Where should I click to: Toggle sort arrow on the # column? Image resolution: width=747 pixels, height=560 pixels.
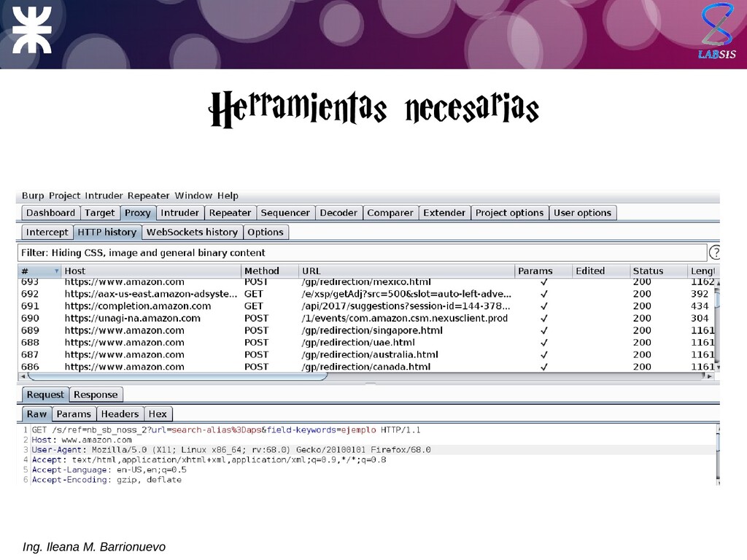click(57, 271)
